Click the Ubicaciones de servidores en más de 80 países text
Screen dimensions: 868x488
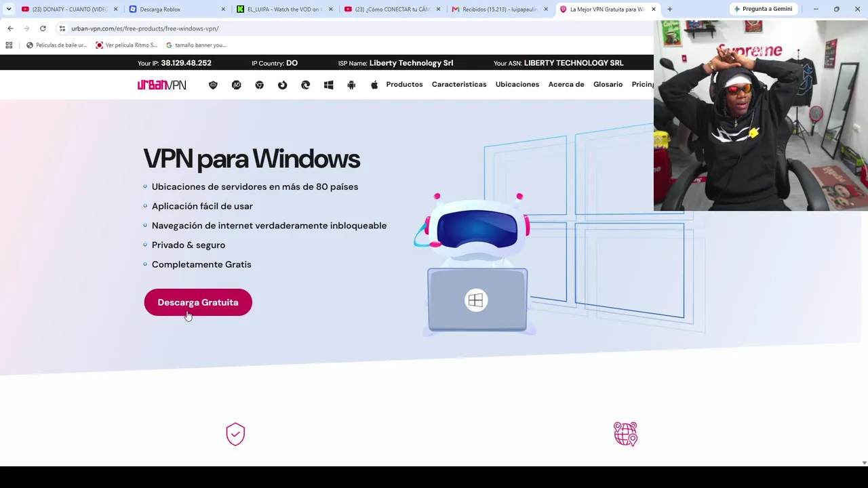pos(255,187)
